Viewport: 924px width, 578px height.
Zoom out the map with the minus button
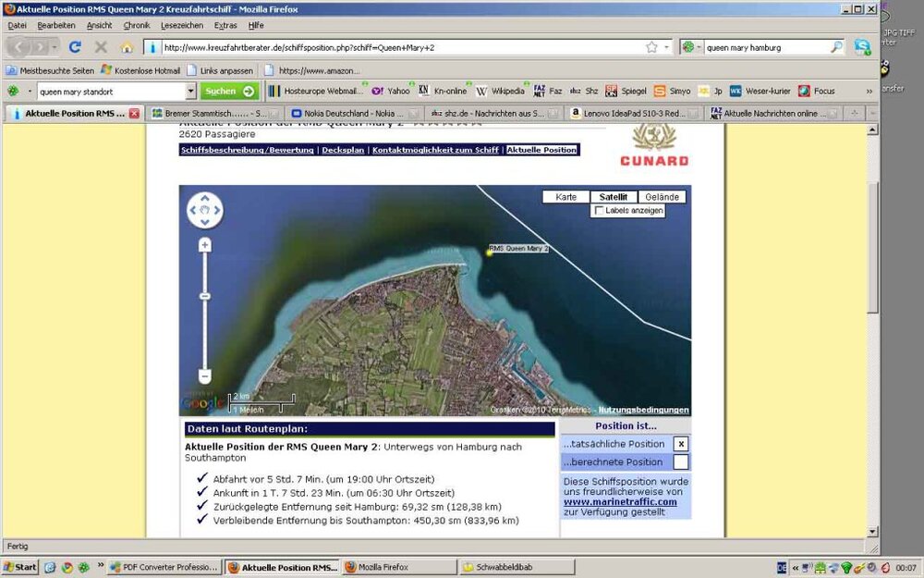coord(204,375)
